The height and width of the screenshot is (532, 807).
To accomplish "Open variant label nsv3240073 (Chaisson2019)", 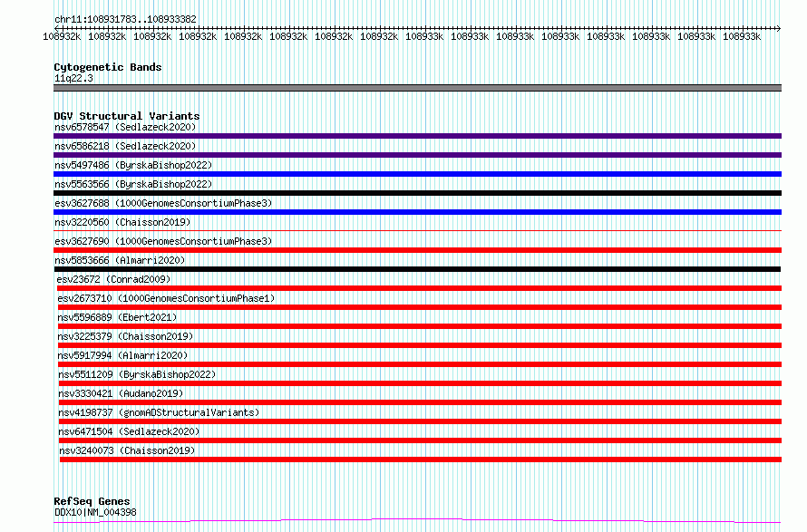I will pyautogui.click(x=127, y=450).
